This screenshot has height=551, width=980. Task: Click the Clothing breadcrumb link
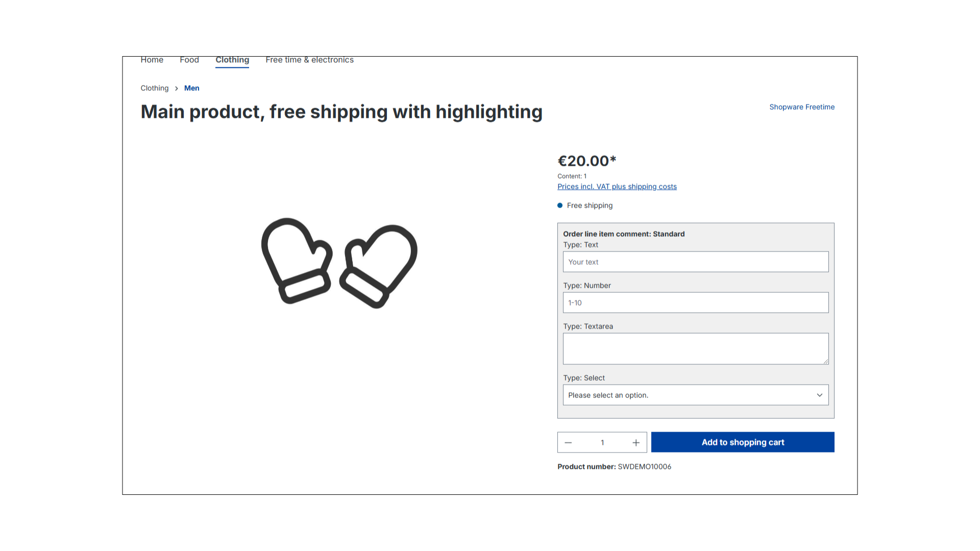point(155,88)
